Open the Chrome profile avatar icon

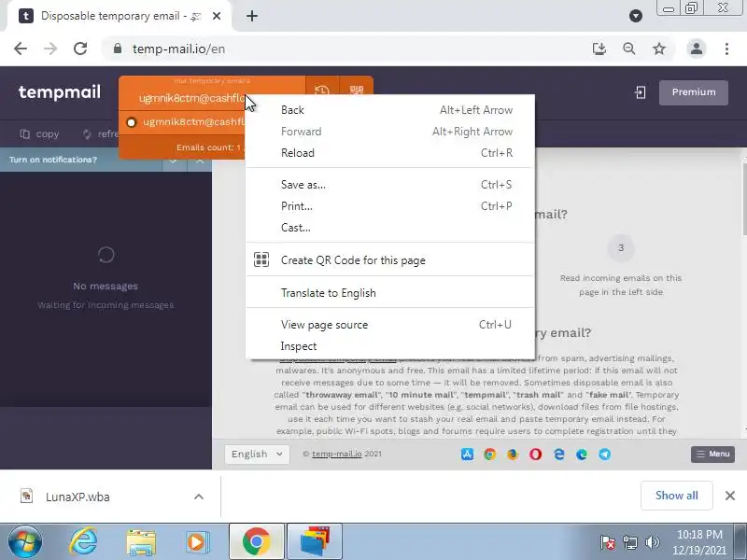[x=696, y=49]
